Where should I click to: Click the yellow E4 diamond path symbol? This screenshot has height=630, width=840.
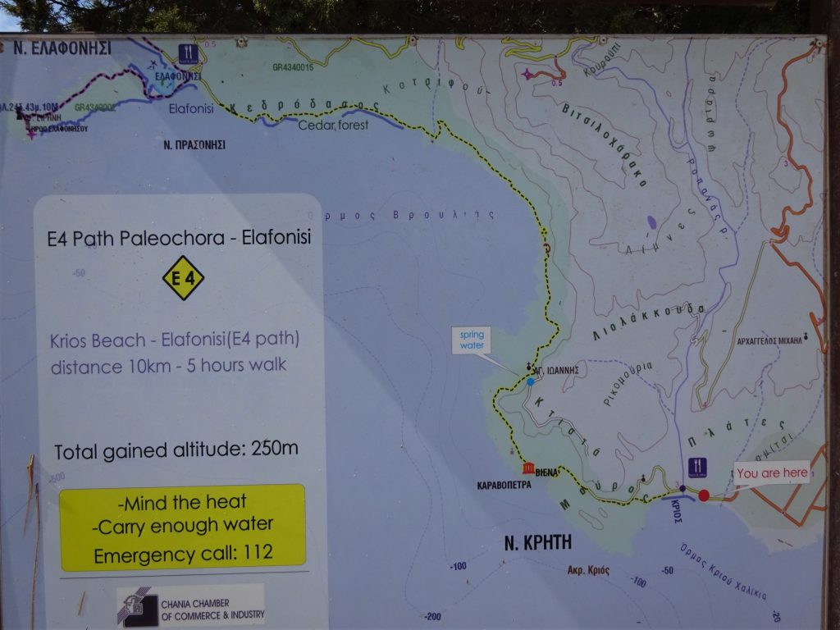coord(183,278)
